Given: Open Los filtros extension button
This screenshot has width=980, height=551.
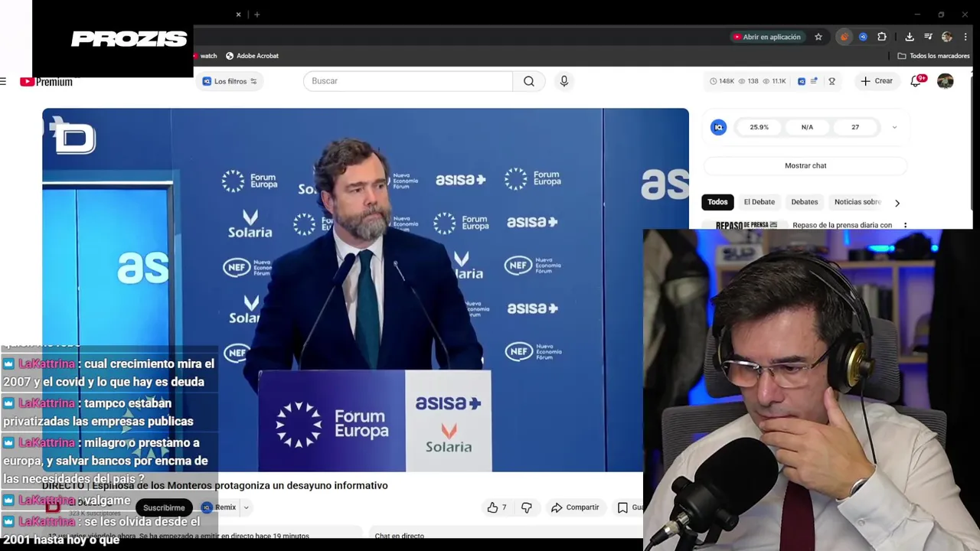Looking at the screenshot, I should (x=230, y=81).
